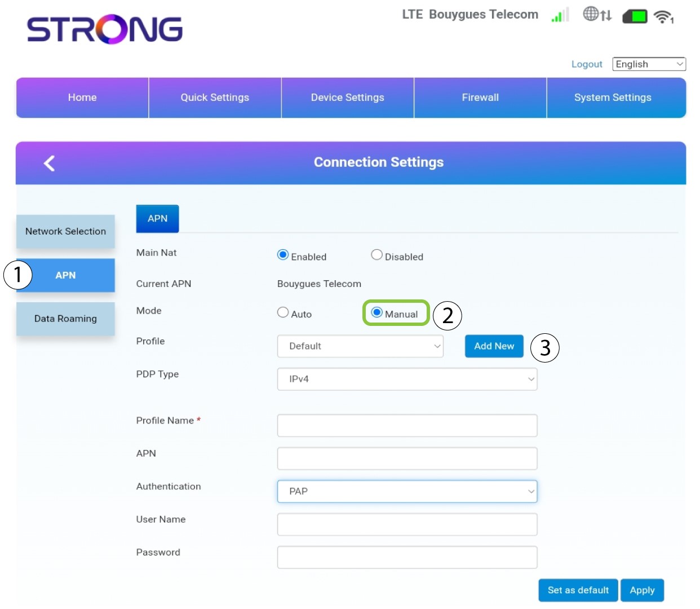Click the PDP Type label
Image resolution: width=700 pixels, height=609 pixels.
(x=157, y=374)
